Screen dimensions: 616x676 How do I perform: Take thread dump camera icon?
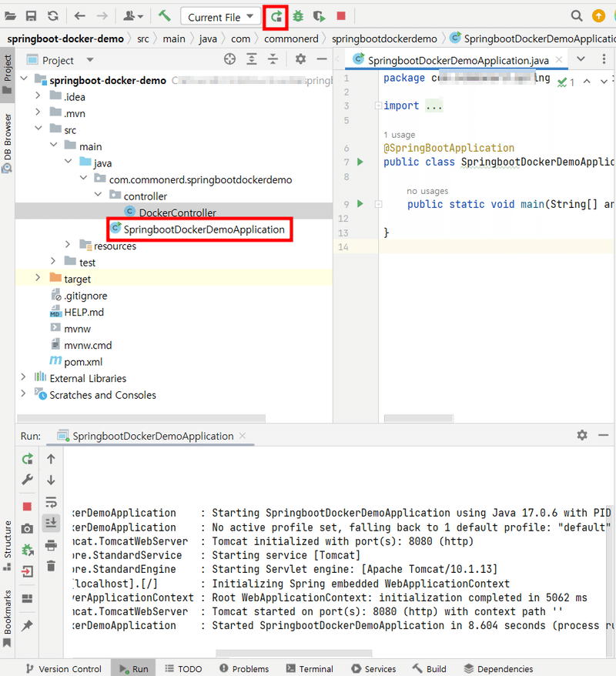pos(27,528)
